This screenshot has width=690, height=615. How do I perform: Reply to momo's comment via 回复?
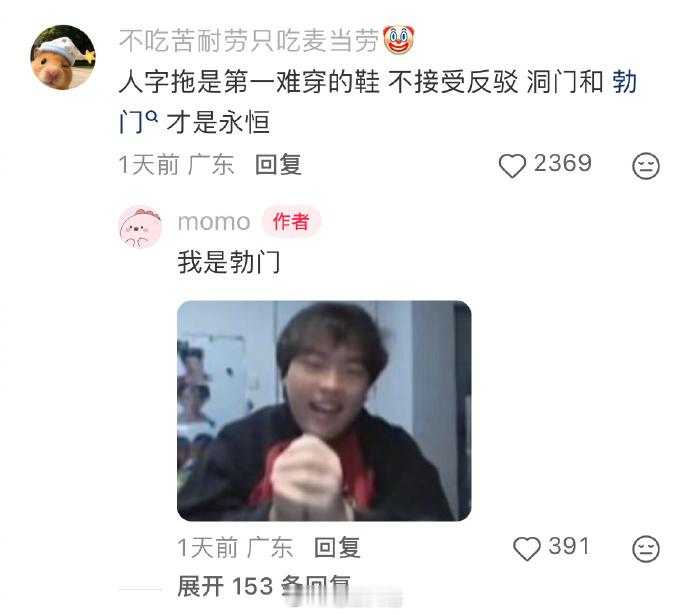click(x=338, y=548)
